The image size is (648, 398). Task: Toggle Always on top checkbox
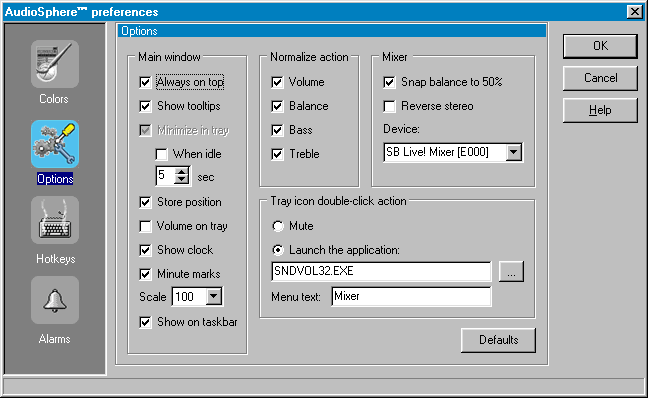[x=145, y=82]
